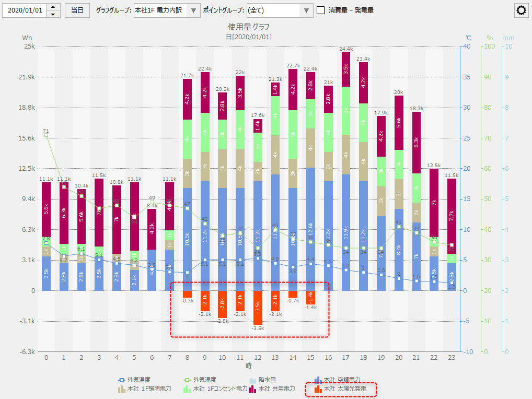
Task: Enable the 消費量 - 発電量 checkbox
Action: (x=320, y=10)
